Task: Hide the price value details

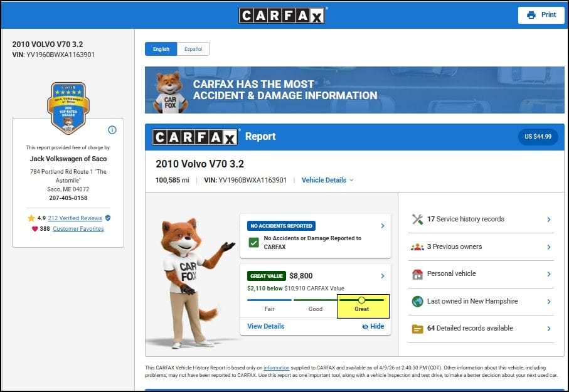Action: [373, 327]
